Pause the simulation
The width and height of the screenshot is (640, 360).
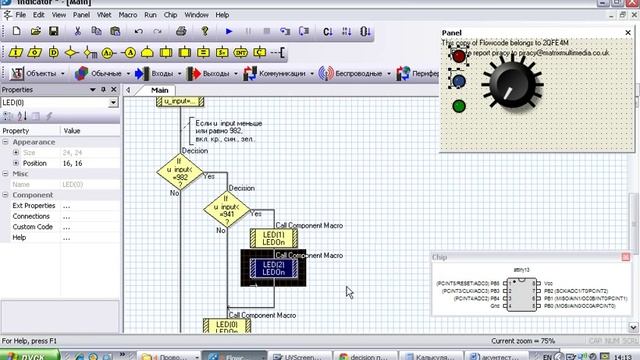click(x=248, y=31)
